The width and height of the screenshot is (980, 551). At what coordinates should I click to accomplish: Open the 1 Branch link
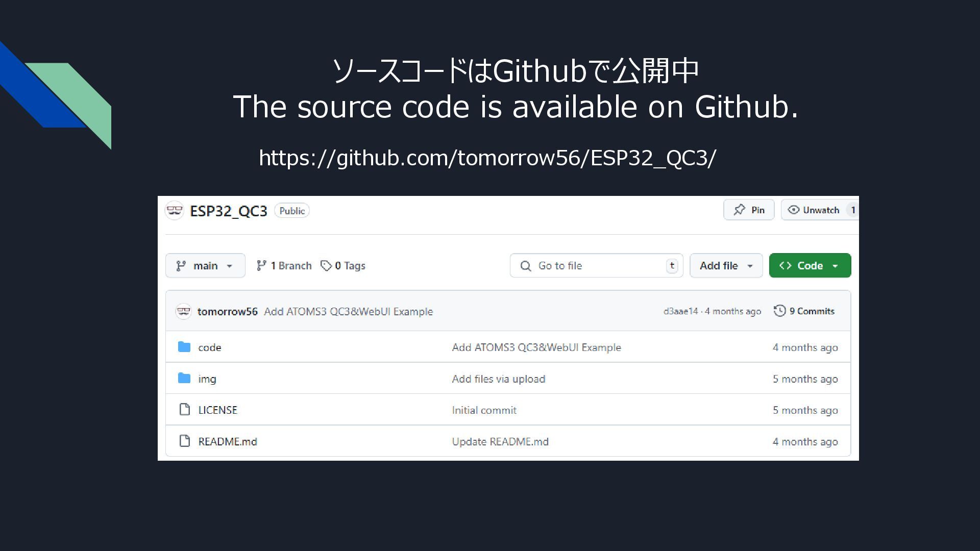284,265
